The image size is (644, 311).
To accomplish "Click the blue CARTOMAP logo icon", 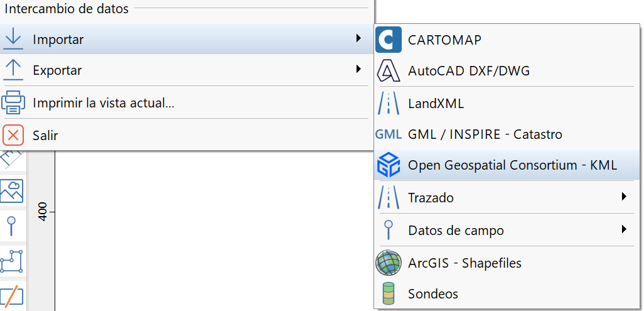I will (388, 40).
